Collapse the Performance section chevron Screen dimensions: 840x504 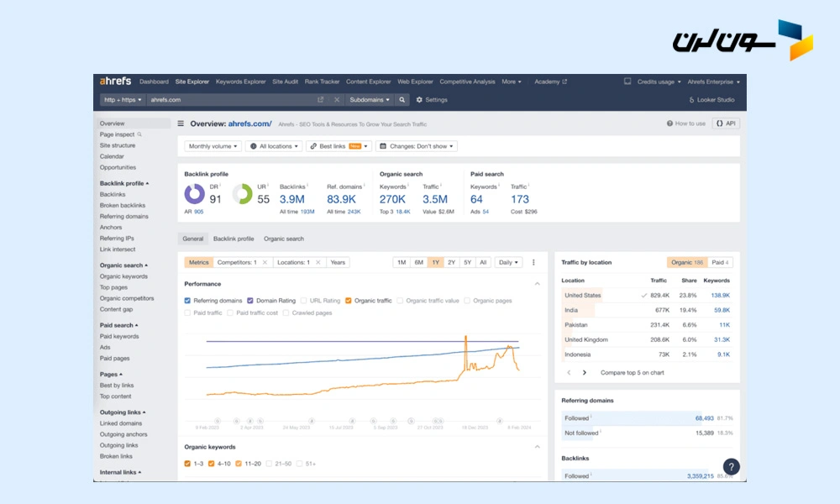[538, 284]
